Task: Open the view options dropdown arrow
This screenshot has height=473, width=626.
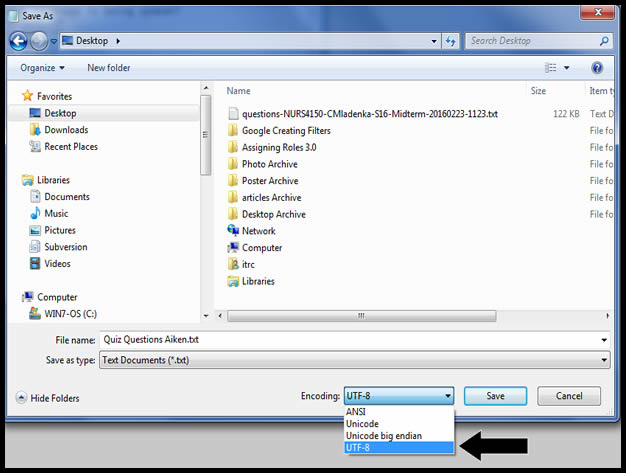Action: tap(567, 68)
